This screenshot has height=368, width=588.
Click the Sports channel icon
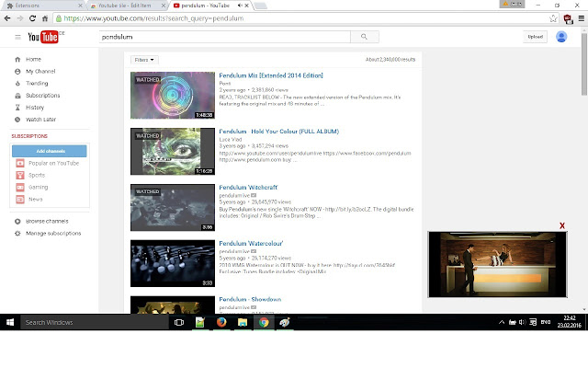(20, 176)
